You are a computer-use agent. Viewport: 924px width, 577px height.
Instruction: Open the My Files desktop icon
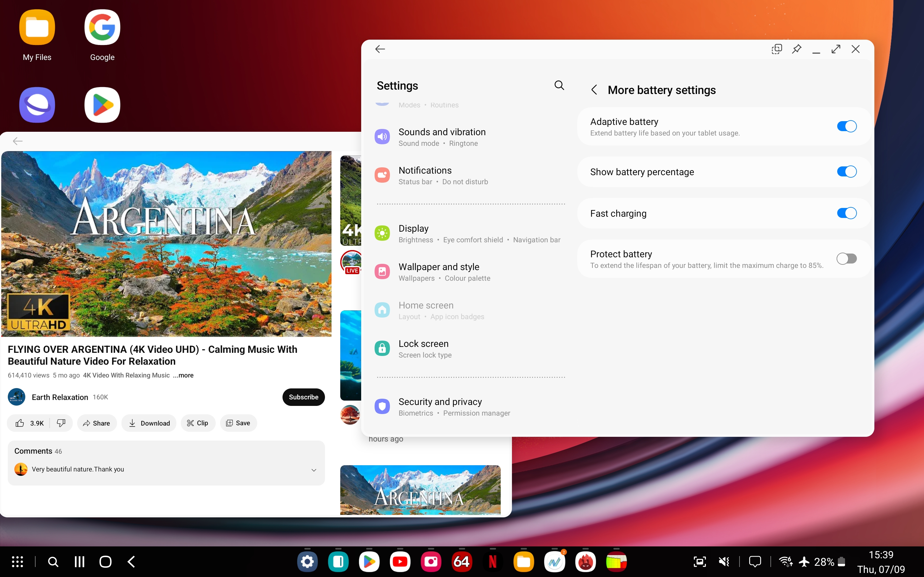(37, 35)
